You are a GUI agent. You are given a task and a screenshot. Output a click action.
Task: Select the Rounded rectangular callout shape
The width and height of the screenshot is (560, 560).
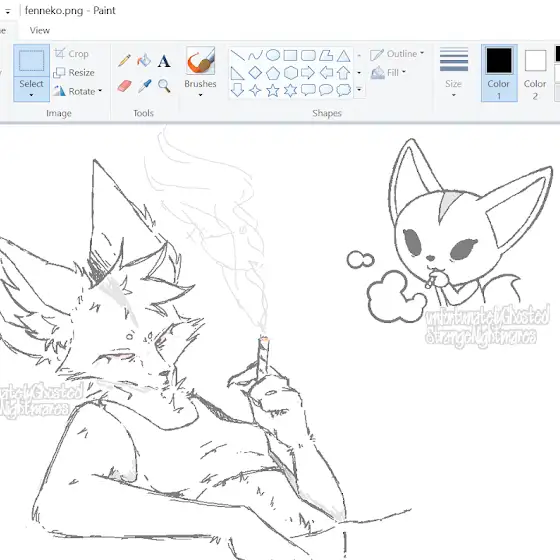point(308,90)
